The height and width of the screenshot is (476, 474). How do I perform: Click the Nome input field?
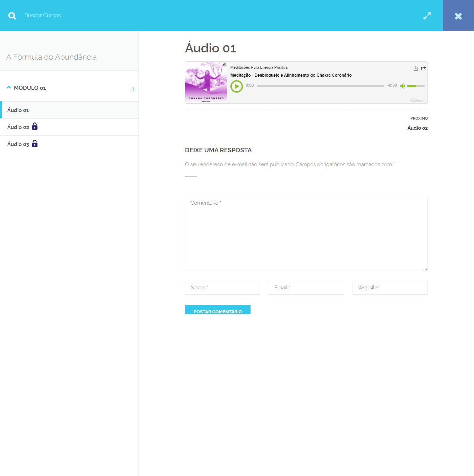222,288
